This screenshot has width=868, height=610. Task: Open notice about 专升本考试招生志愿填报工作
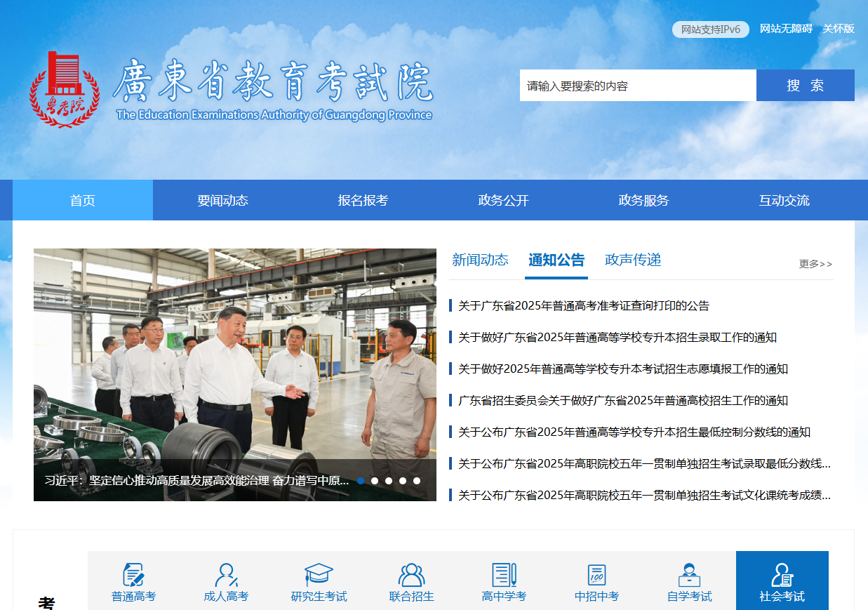pyautogui.click(x=623, y=369)
